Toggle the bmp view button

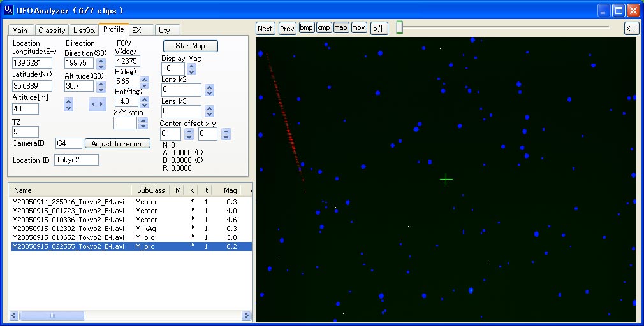click(307, 28)
